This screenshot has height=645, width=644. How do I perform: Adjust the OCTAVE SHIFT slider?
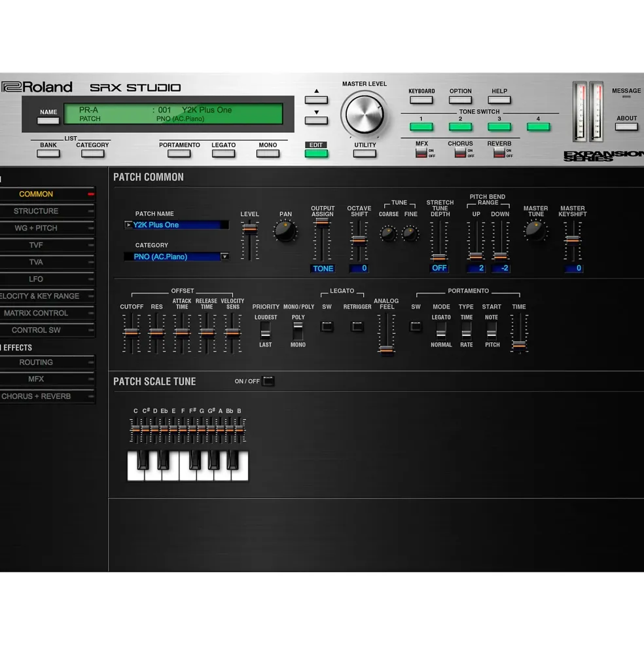pyautogui.click(x=359, y=240)
